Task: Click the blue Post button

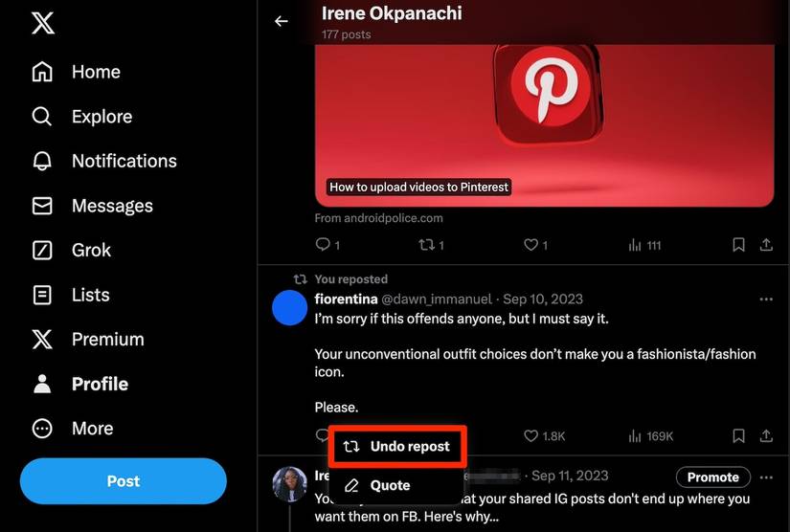Action: pos(124,480)
